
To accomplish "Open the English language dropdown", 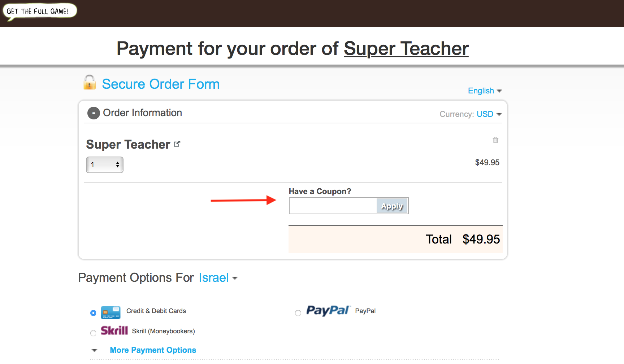I will 485,91.
